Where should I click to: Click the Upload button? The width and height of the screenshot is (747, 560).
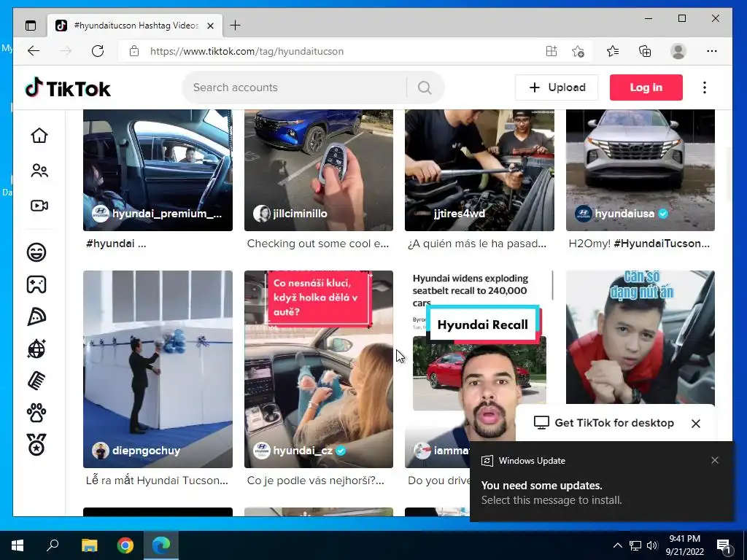click(x=557, y=87)
